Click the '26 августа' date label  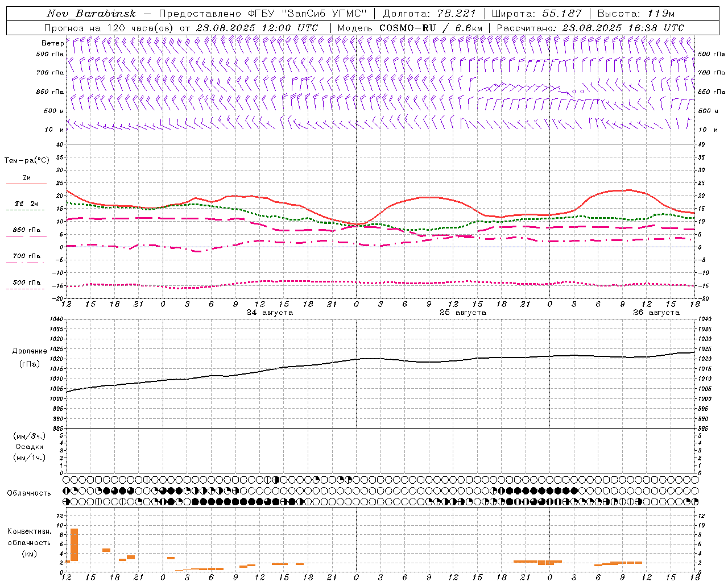[656, 313]
